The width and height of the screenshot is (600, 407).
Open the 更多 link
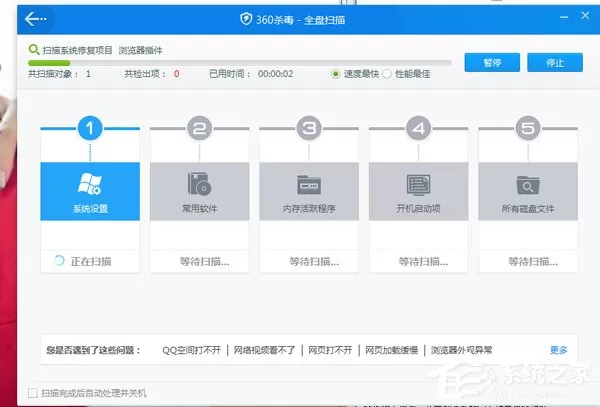(559, 350)
